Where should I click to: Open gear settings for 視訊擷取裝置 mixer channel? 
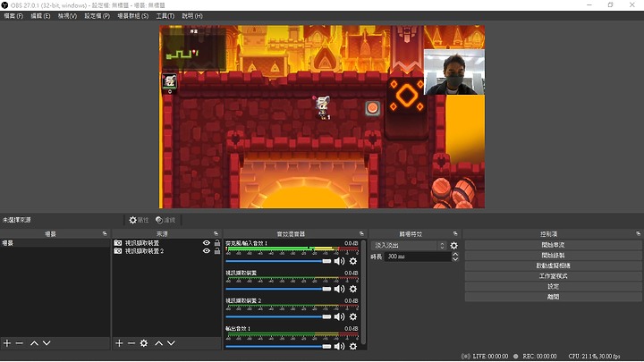click(352, 289)
